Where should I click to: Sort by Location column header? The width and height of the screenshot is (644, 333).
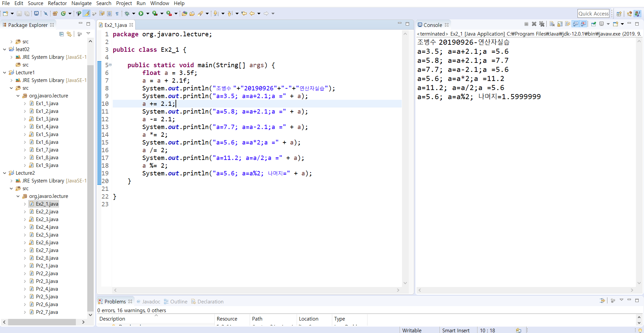(x=314, y=319)
